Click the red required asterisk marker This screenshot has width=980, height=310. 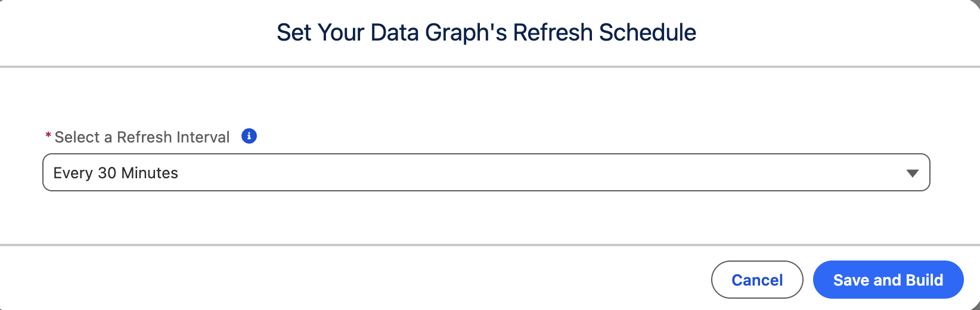48,137
